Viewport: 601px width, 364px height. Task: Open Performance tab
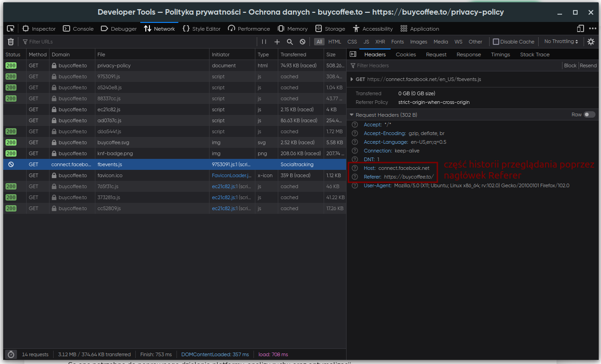click(x=249, y=28)
